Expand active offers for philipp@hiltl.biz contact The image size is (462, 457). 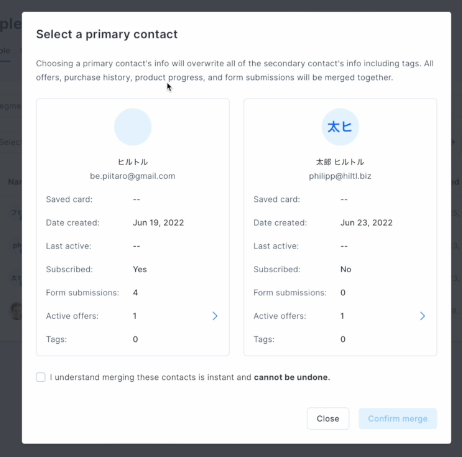tap(422, 316)
